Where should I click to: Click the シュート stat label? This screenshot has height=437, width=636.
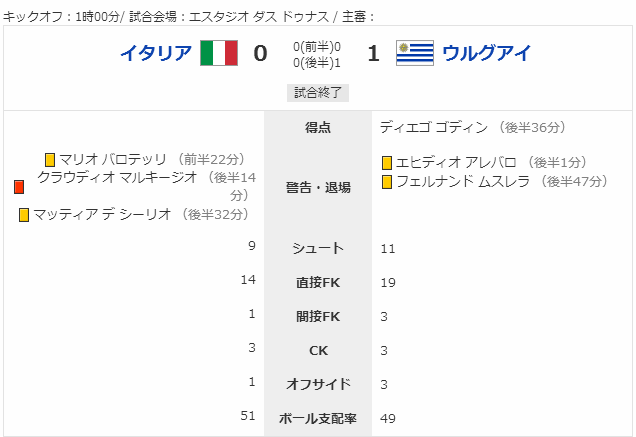318,248
